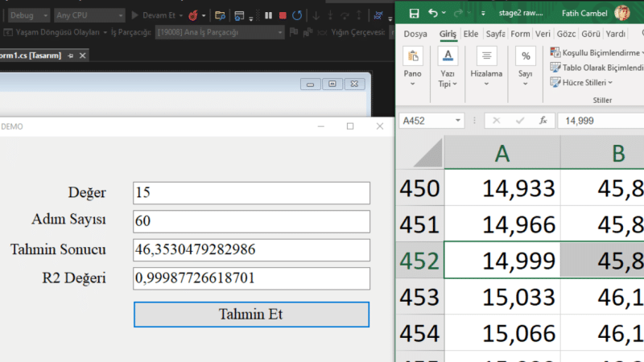
Task: Click the insert function fx icon
Action: [543, 121]
